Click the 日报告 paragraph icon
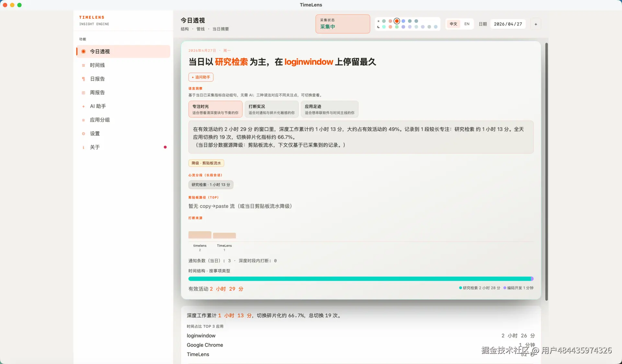 pyautogui.click(x=83, y=79)
